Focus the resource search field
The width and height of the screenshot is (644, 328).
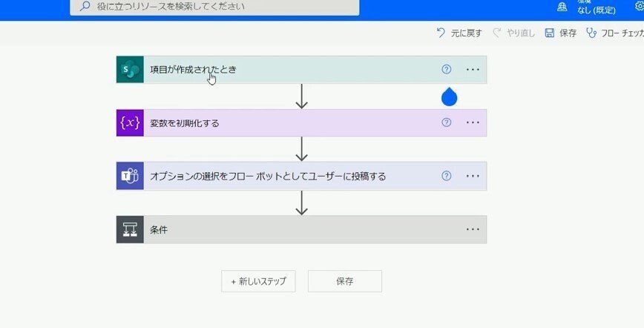[x=214, y=7]
